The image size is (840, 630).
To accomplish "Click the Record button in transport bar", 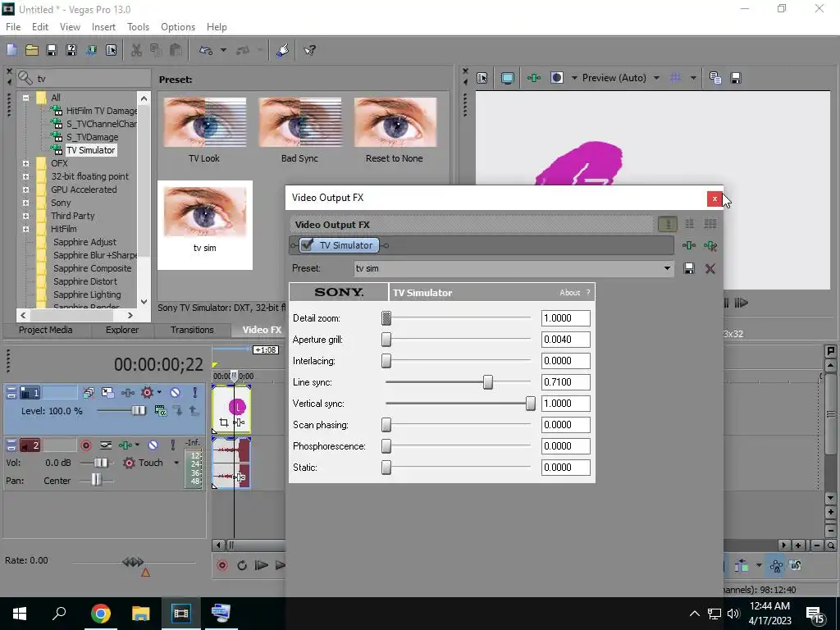I will click(221, 565).
